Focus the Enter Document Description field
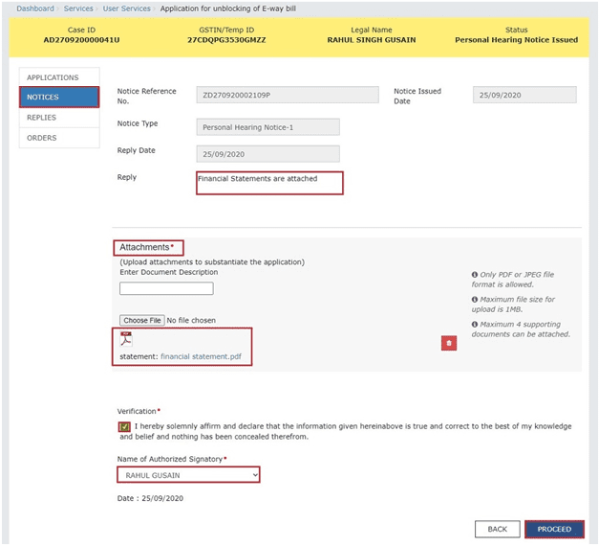Screen dimensions: 600x546 coord(166,289)
